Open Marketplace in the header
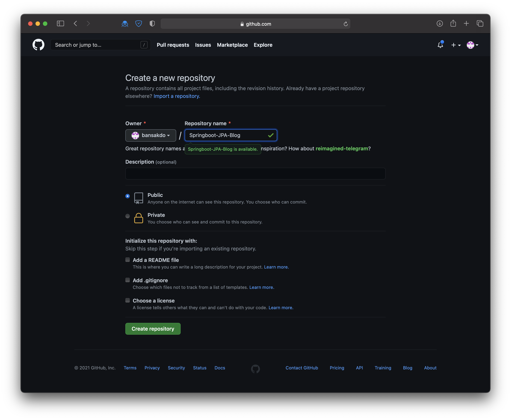This screenshot has height=420, width=511. (232, 45)
